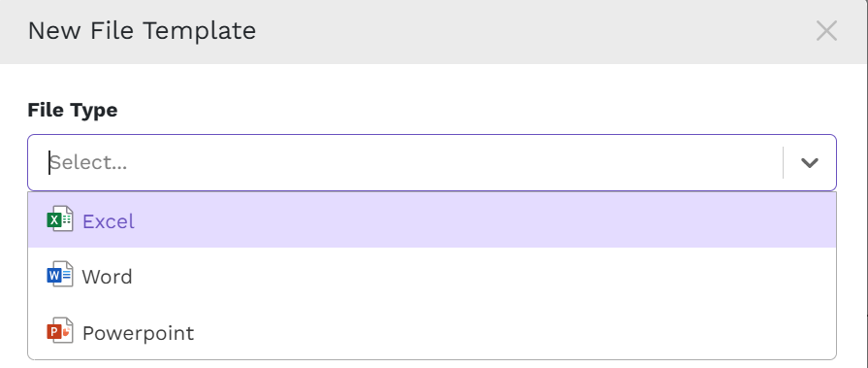The height and width of the screenshot is (368, 868).
Task: Click the empty area of the Powerpoint row
Action: click(515, 332)
